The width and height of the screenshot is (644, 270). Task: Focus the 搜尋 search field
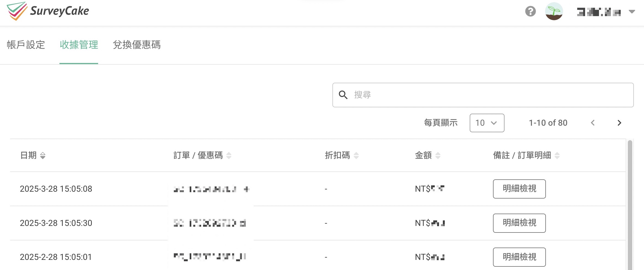[x=488, y=95]
